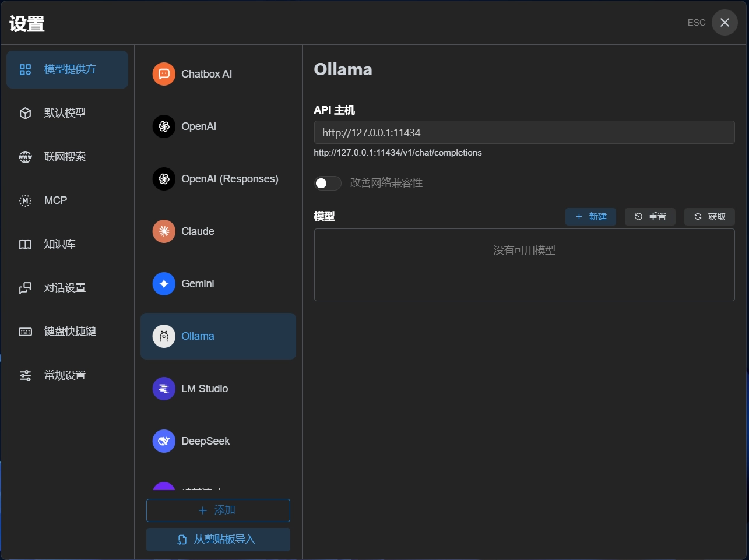Open the 对话设置 section
The image size is (749, 560).
pos(67,288)
